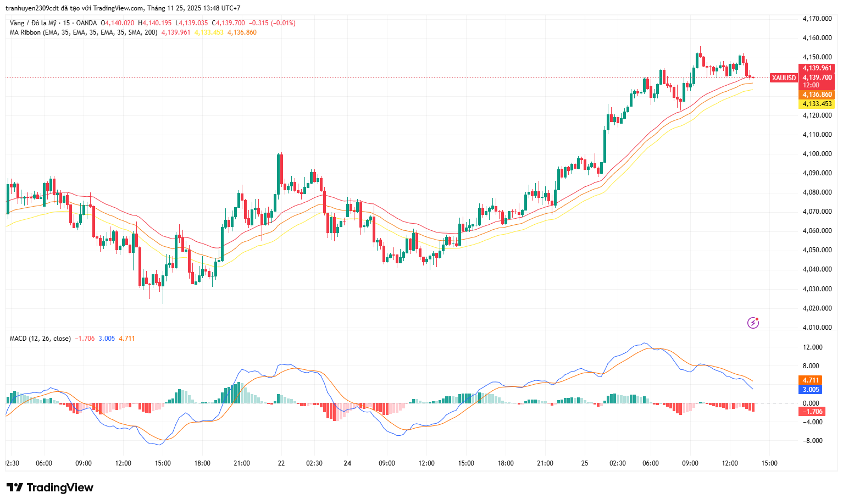This screenshot has width=843, height=504.
Task: Click the purple lightning bolt icon
Action: click(753, 323)
